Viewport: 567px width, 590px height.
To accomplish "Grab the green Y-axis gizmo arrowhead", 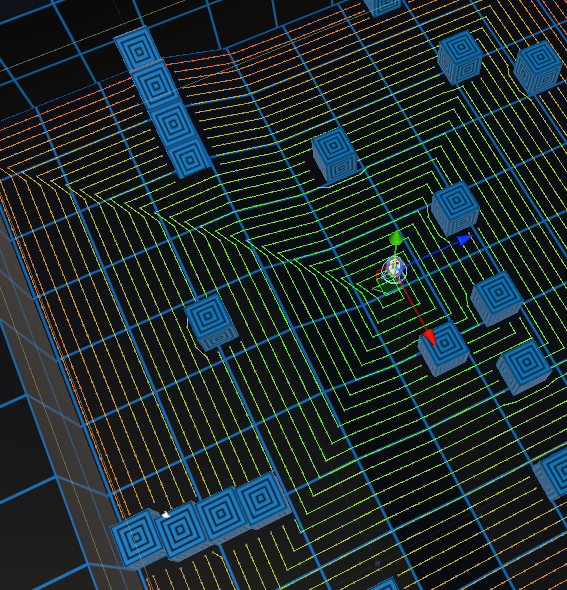I will click(x=396, y=238).
